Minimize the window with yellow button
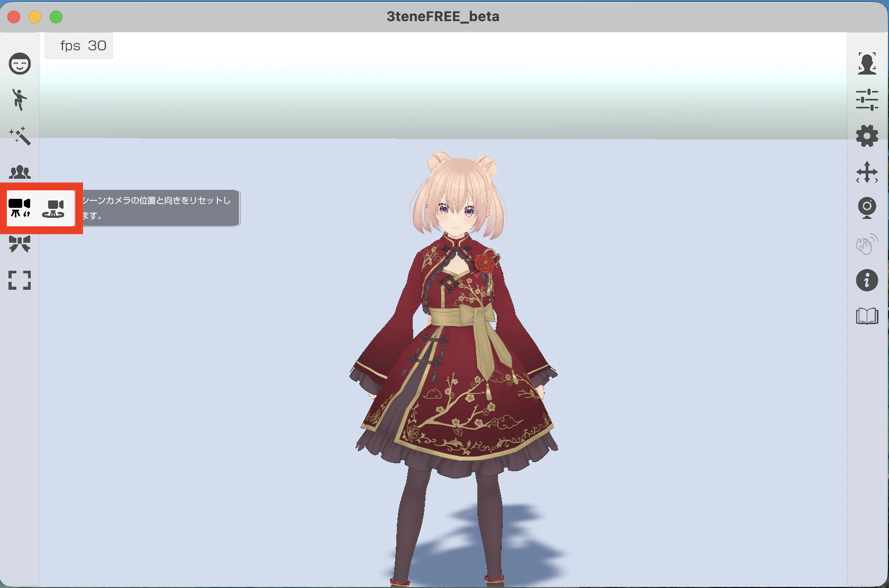This screenshot has width=889, height=588. point(35,17)
